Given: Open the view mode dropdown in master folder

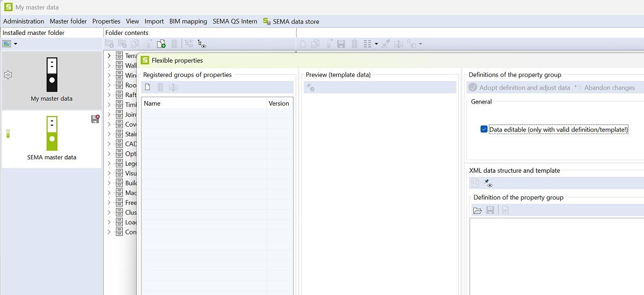Looking at the screenshot, I should [16, 44].
